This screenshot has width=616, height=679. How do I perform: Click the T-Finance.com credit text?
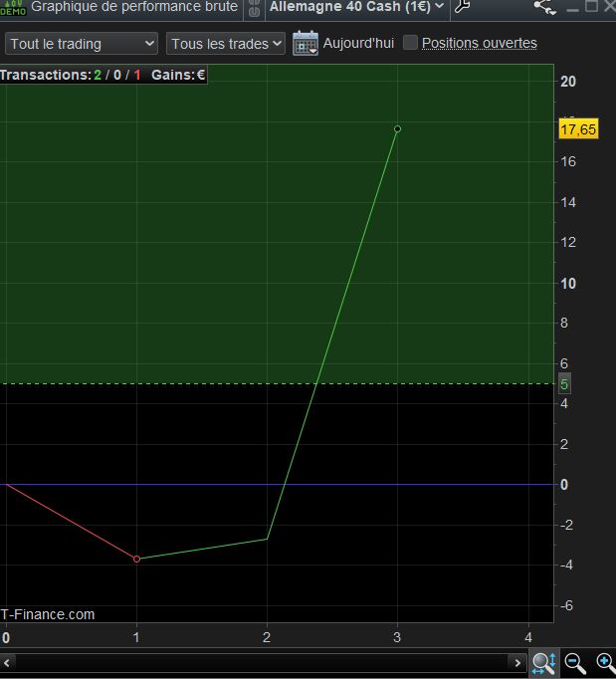47,614
